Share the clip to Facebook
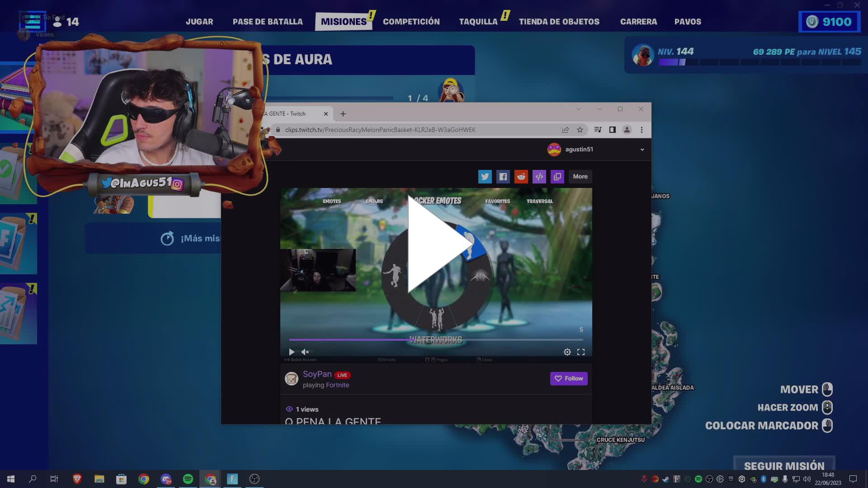The height and width of the screenshot is (488, 868). [x=503, y=177]
